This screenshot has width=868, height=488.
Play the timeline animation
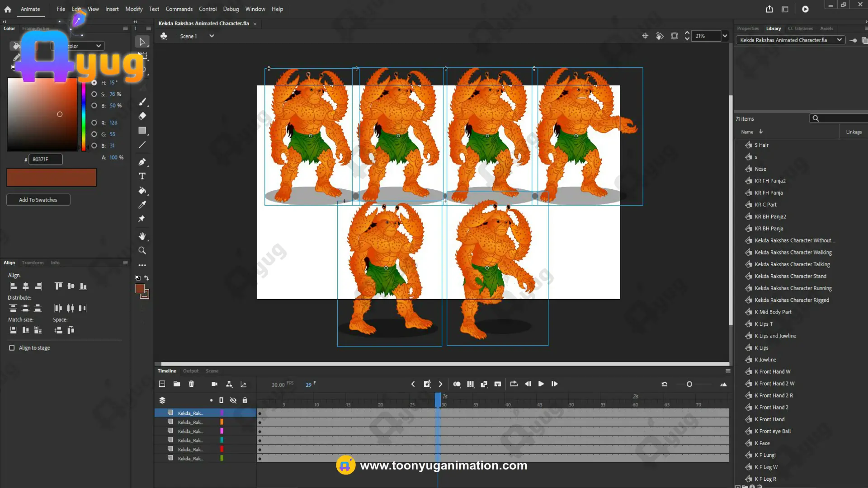[541, 384]
